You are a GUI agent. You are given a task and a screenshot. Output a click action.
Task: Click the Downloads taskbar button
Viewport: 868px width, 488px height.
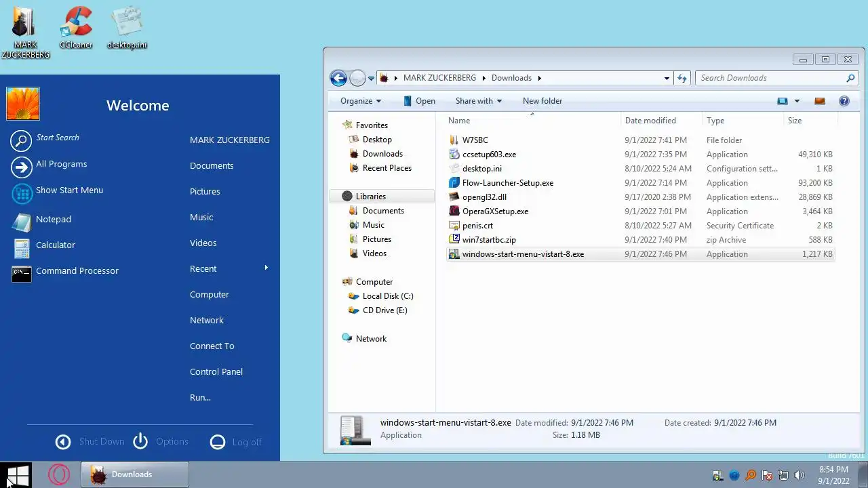point(134,474)
